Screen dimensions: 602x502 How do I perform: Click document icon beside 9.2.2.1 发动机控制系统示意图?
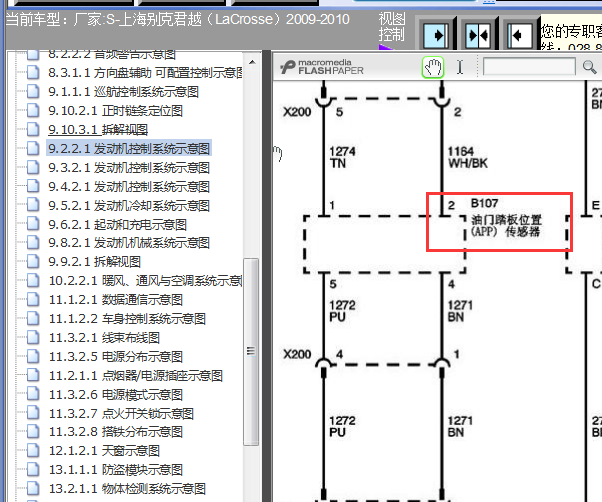(33, 148)
